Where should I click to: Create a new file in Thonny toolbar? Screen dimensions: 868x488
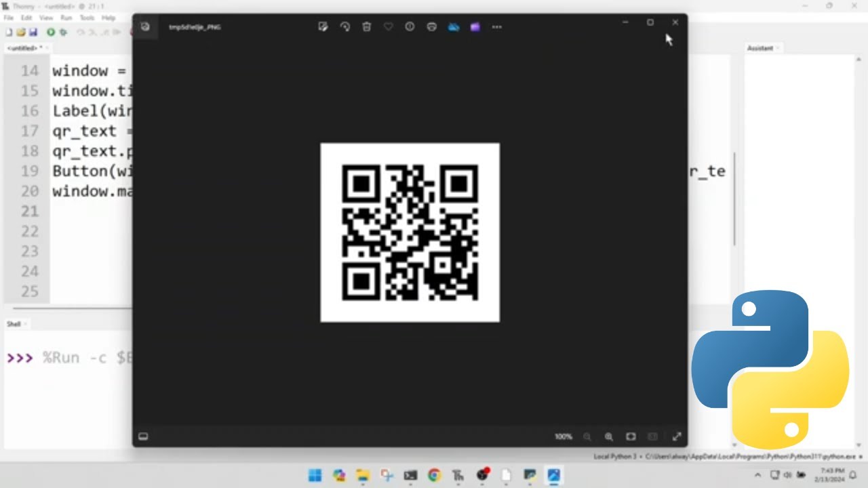9,32
